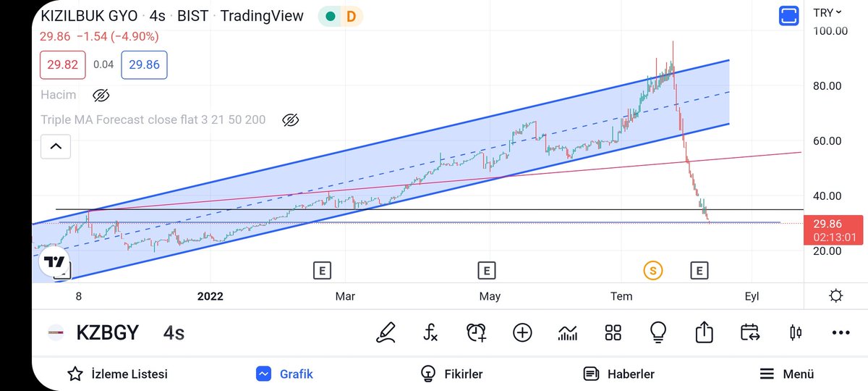Open the more options three-dots menu

tap(841, 332)
